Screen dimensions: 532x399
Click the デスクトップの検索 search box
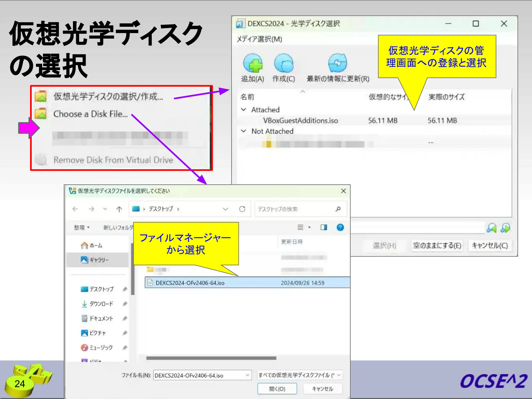coord(301,209)
